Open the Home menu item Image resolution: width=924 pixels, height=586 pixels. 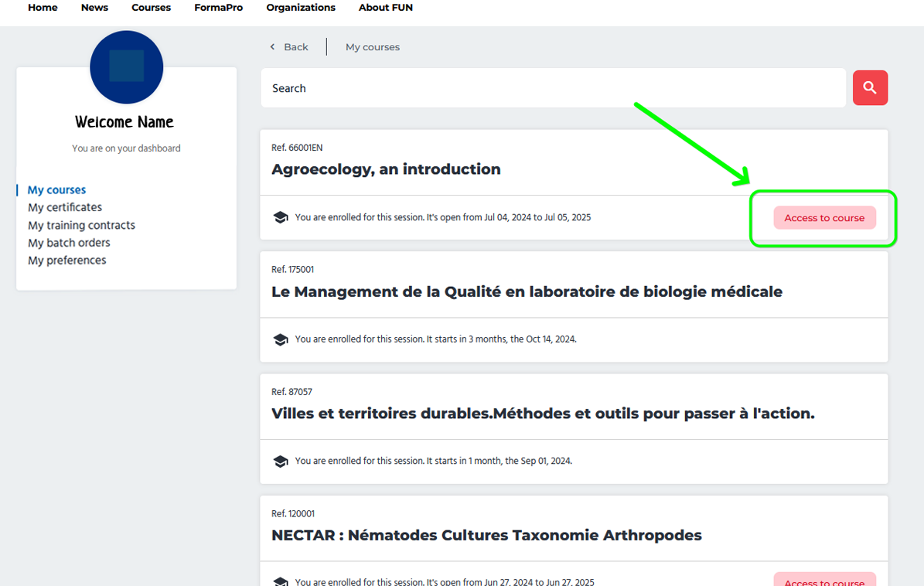click(43, 8)
